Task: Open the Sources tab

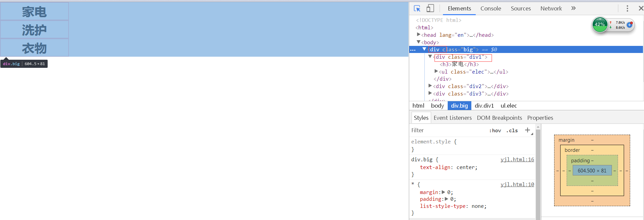Action: point(521,8)
